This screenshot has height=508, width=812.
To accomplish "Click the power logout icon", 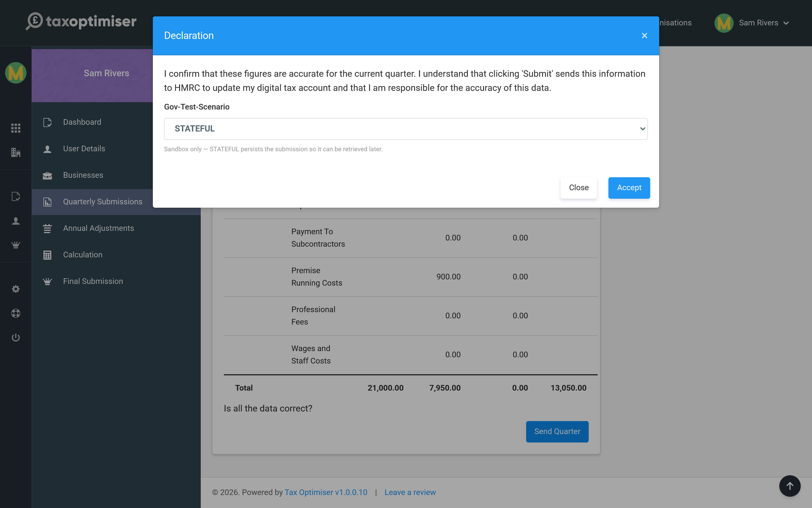I will (x=16, y=337).
